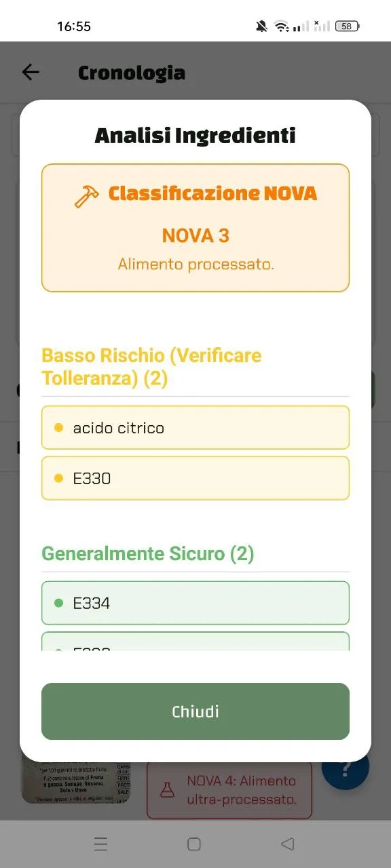
Task: Tap the home circle in navigation bar
Action: point(193,844)
